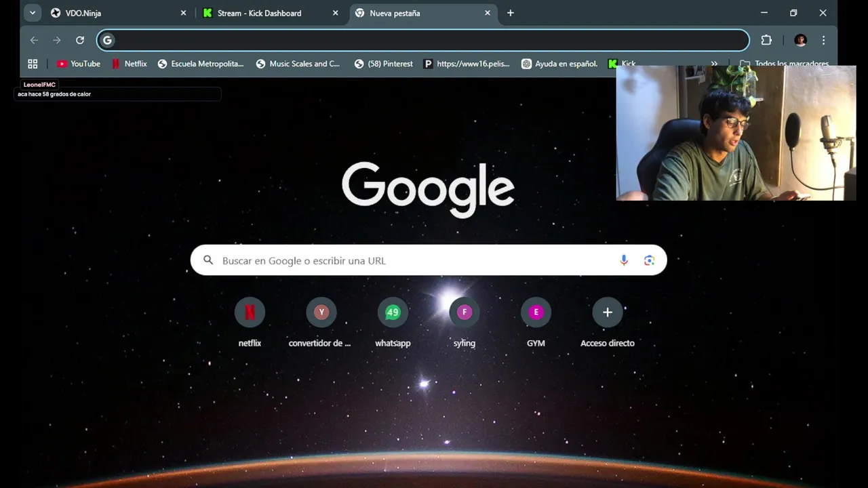This screenshot has height=488, width=868.
Task: Open the convertidor de ... shortcut
Action: click(x=321, y=323)
